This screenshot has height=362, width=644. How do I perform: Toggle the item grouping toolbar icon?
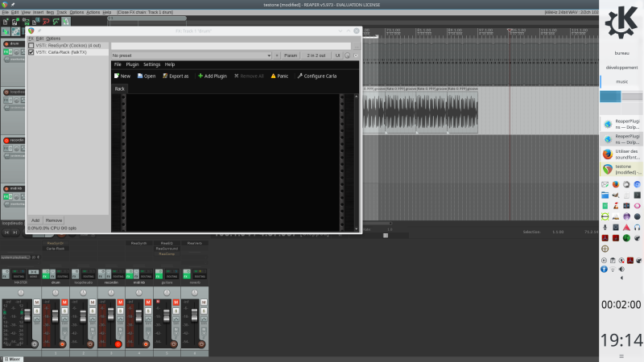point(15,31)
